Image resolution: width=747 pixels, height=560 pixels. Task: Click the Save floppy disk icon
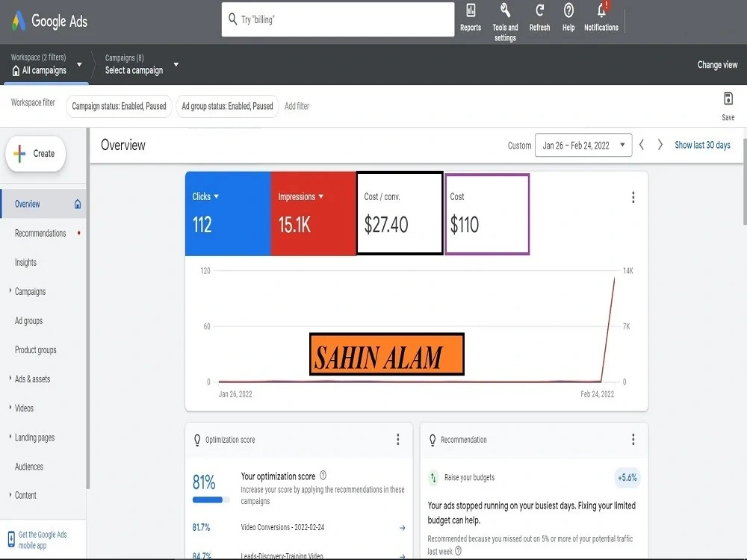pos(728,99)
